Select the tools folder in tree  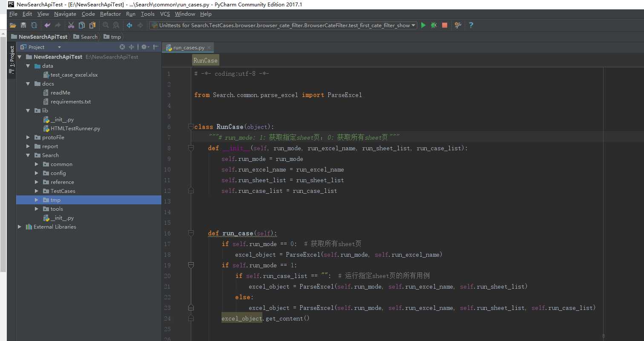pyautogui.click(x=53, y=209)
